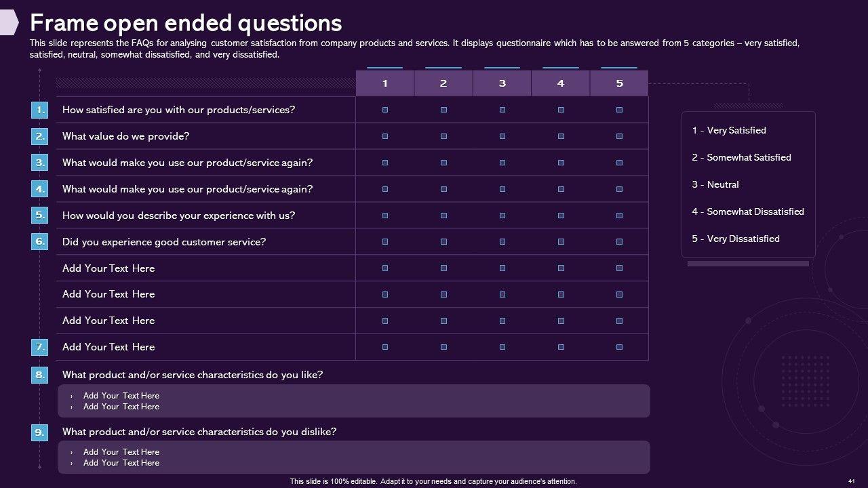Click the 'Frame open ended questions' title
This screenshot has width=868, height=488.
186,23
